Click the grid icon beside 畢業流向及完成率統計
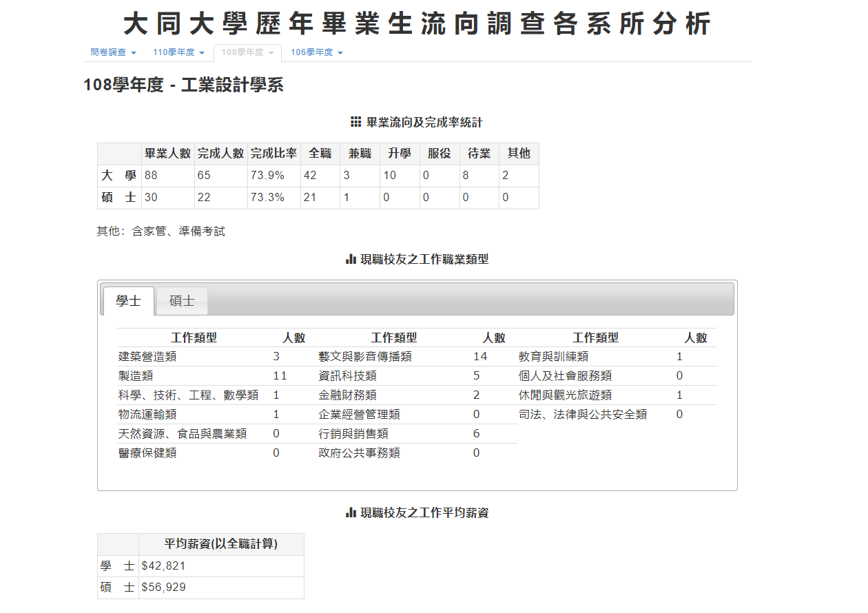 355,123
